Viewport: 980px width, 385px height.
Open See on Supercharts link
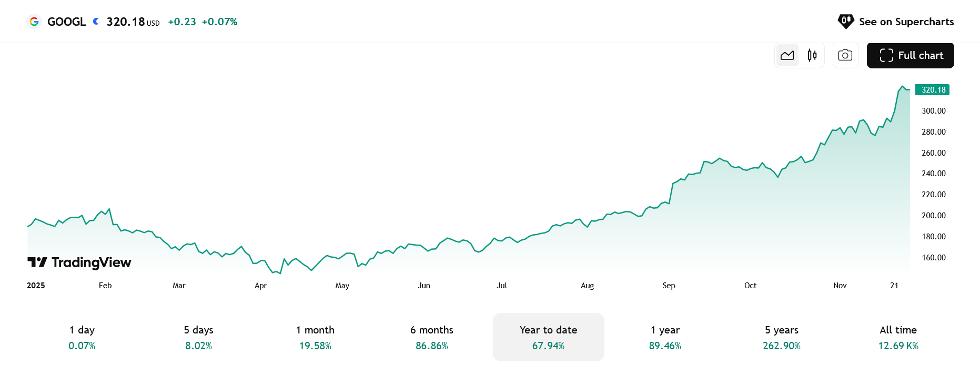click(x=906, y=22)
